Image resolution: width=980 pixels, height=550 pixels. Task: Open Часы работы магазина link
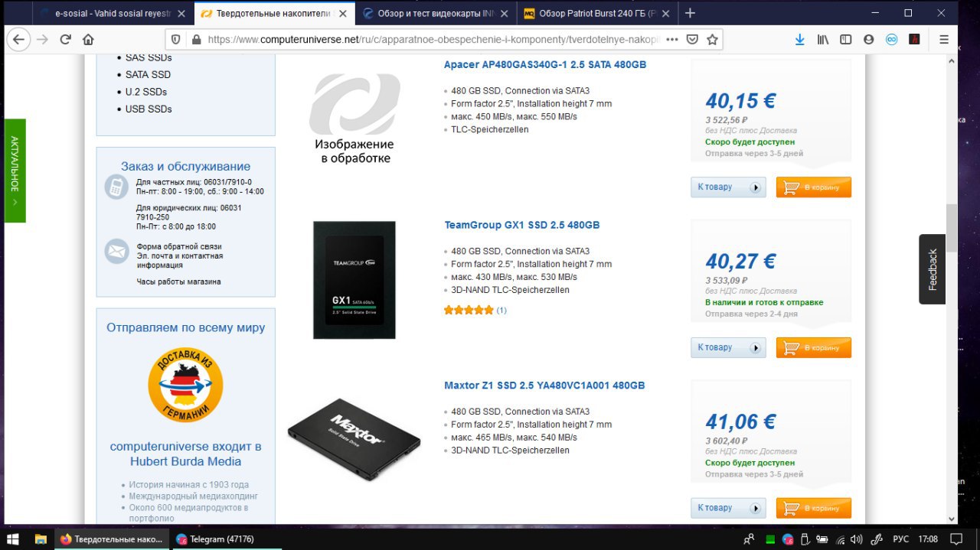(179, 282)
